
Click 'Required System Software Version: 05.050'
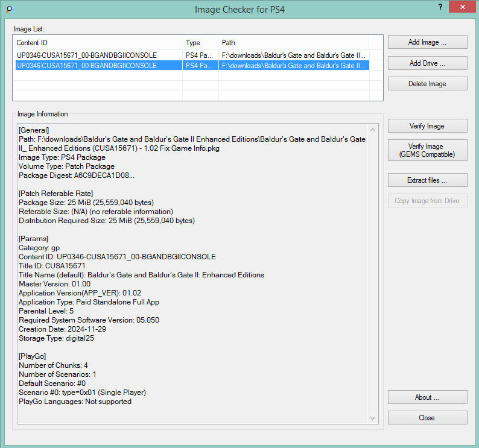[89, 320]
